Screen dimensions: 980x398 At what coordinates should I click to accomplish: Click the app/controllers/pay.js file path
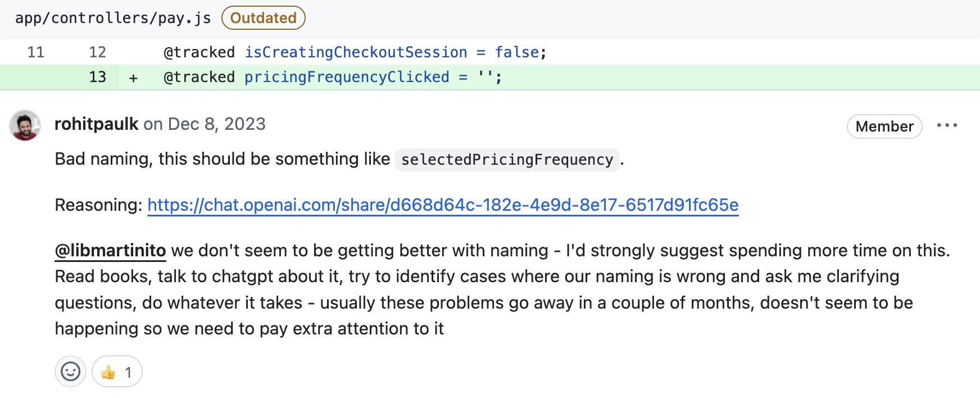click(x=113, y=18)
